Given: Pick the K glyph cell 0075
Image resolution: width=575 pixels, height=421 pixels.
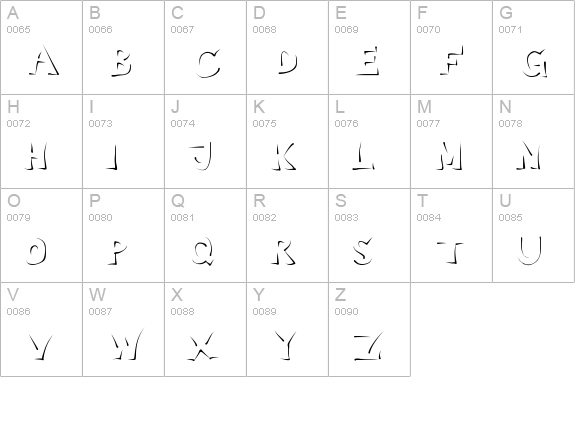Looking at the screenshot, I should 288,142.
